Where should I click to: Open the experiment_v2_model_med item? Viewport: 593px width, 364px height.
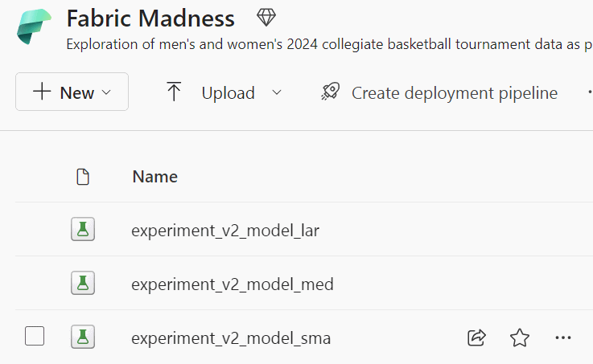click(x=232, y=284)
